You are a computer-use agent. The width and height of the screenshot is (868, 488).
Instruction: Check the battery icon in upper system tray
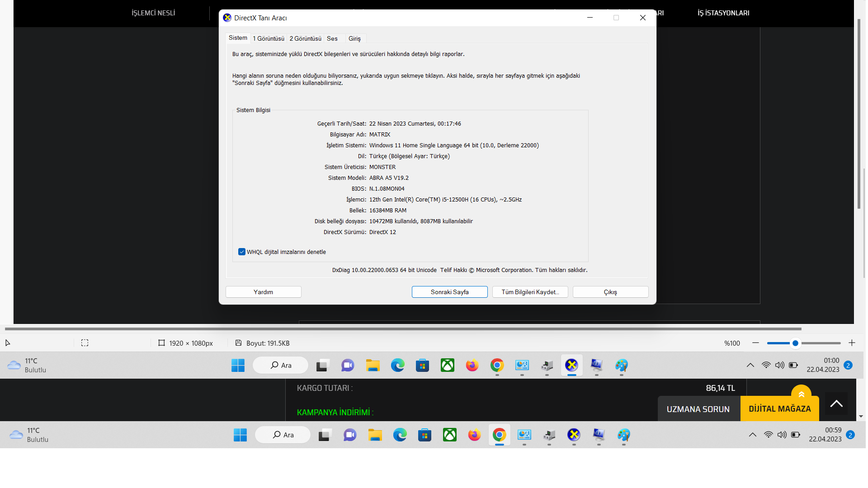[793, 365]
